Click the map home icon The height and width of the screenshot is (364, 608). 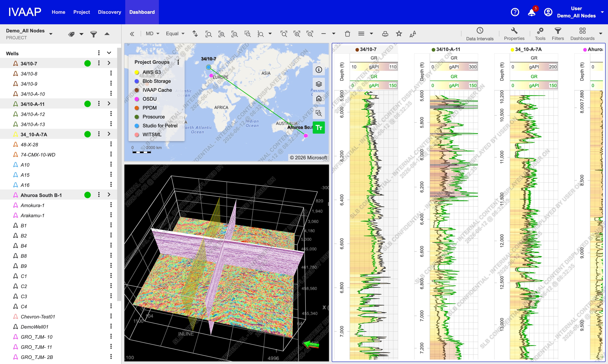[319, 99]
